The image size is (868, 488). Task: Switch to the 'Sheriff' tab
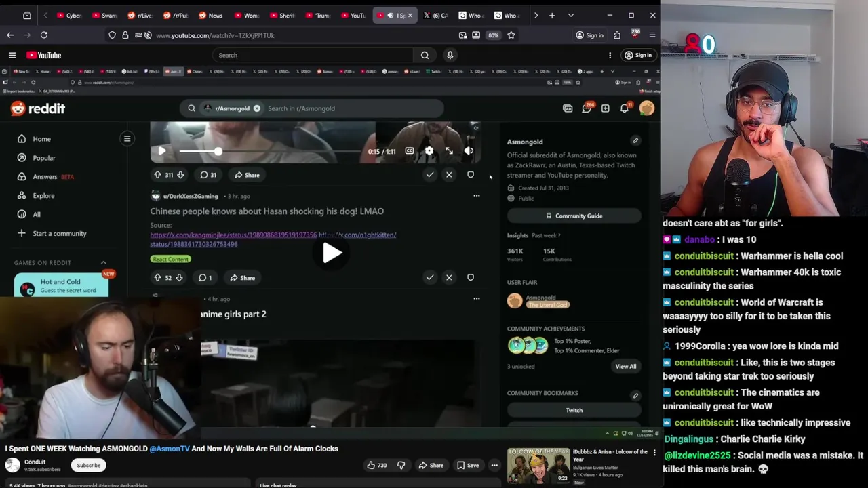point(283,15)
